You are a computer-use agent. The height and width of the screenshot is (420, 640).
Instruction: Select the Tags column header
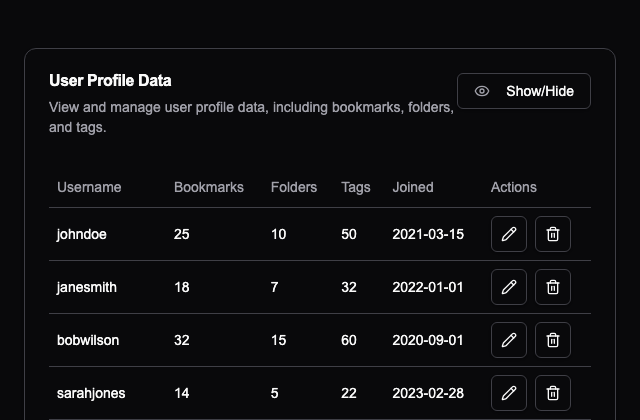point(356,187)
